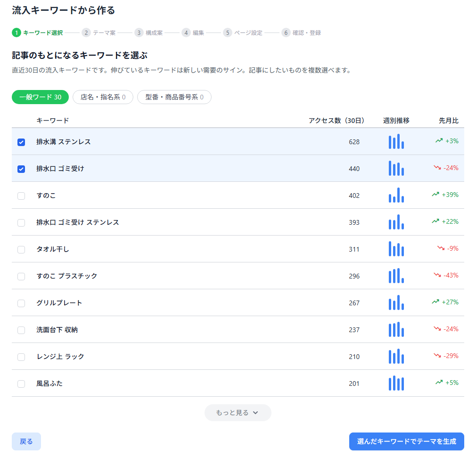Click access count 296
The width and height of the screenshot is (476, 457).
pyautogui.click(x=354, y=277)
